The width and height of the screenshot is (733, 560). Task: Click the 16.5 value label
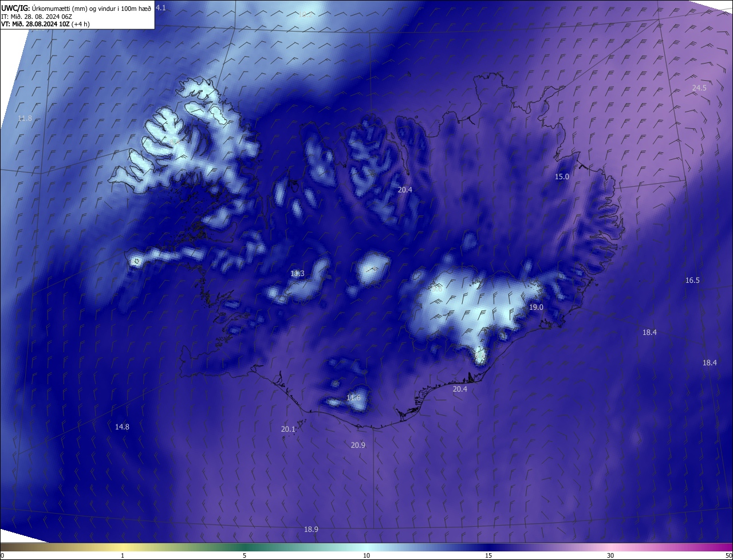click(692, 280)
